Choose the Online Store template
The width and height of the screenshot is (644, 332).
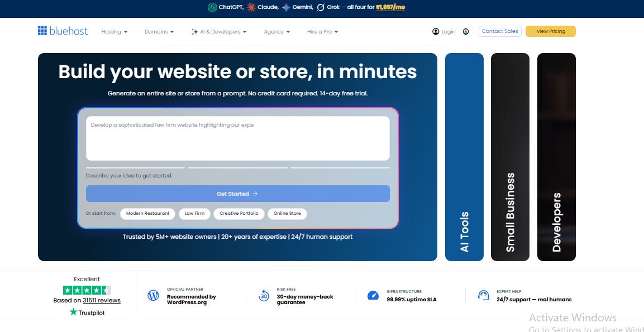287,213
